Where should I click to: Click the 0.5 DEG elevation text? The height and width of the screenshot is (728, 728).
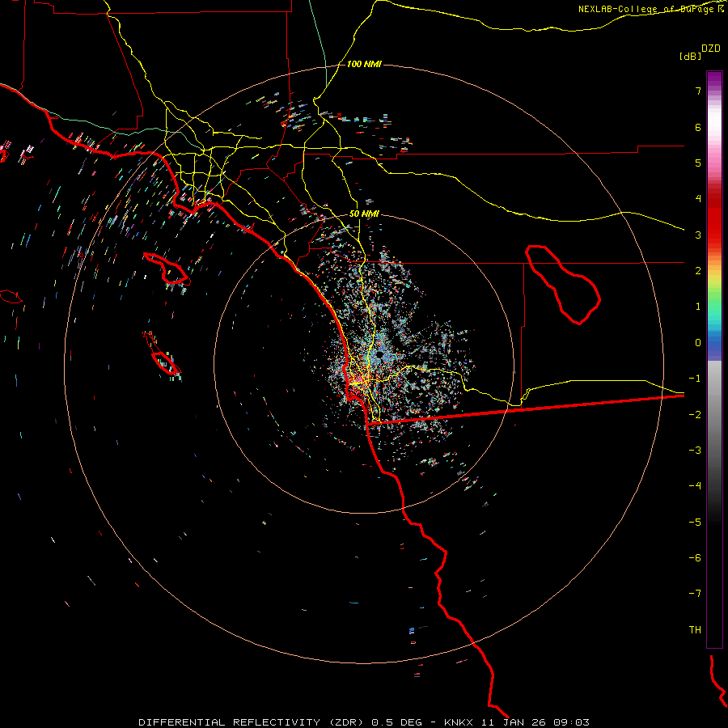coord(397,722)
